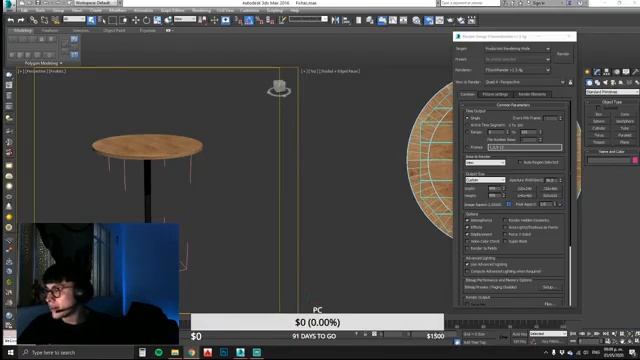640x360 pixels.
Task: Toggle the 3D Snaps tool
Action: click(238, 20)
